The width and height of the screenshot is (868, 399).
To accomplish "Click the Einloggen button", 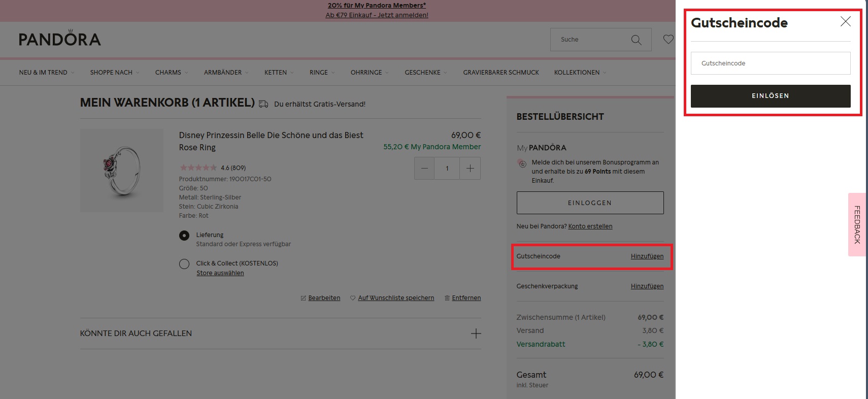I will 590,203.
